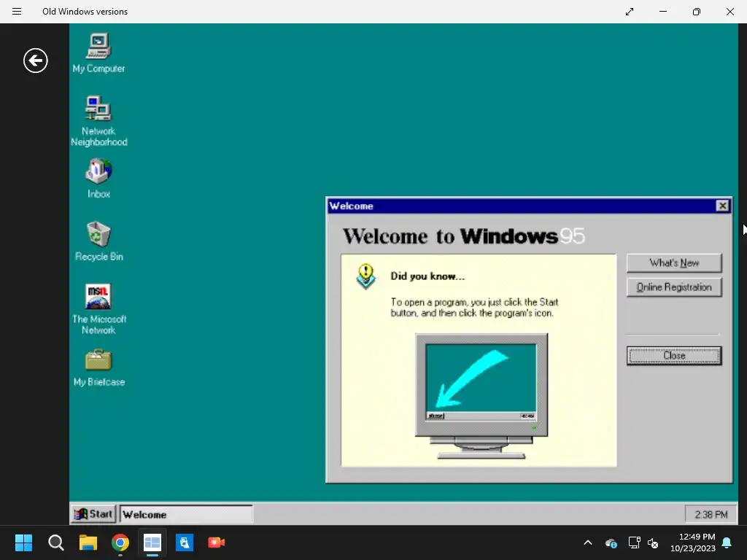Image resolution: width=747 pixels, height=560 pixels.
Task: Open the notifications bell icon
Action: [727, 542]
